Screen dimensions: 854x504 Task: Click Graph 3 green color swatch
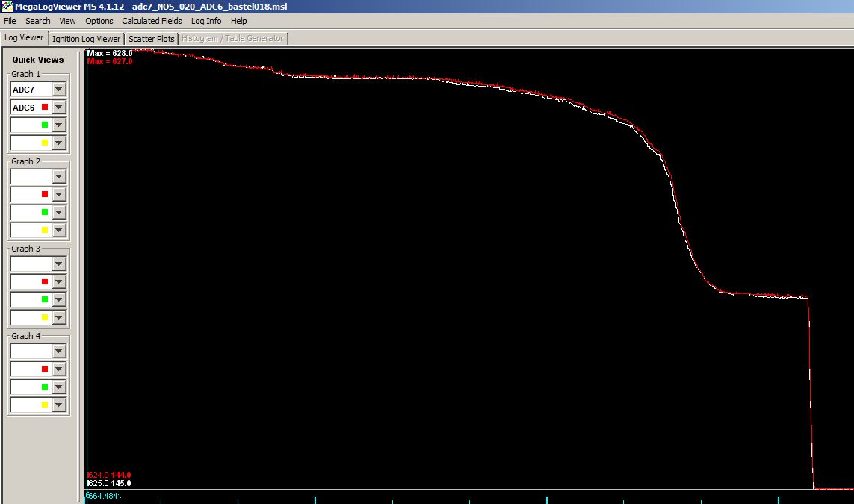(45, 300)
